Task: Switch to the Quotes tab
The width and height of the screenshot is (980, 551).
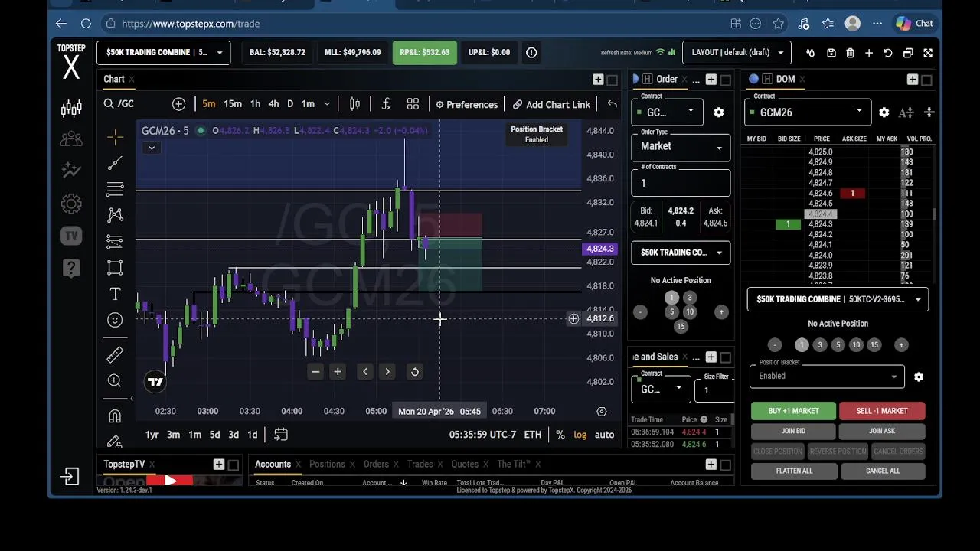Action: 465,465
